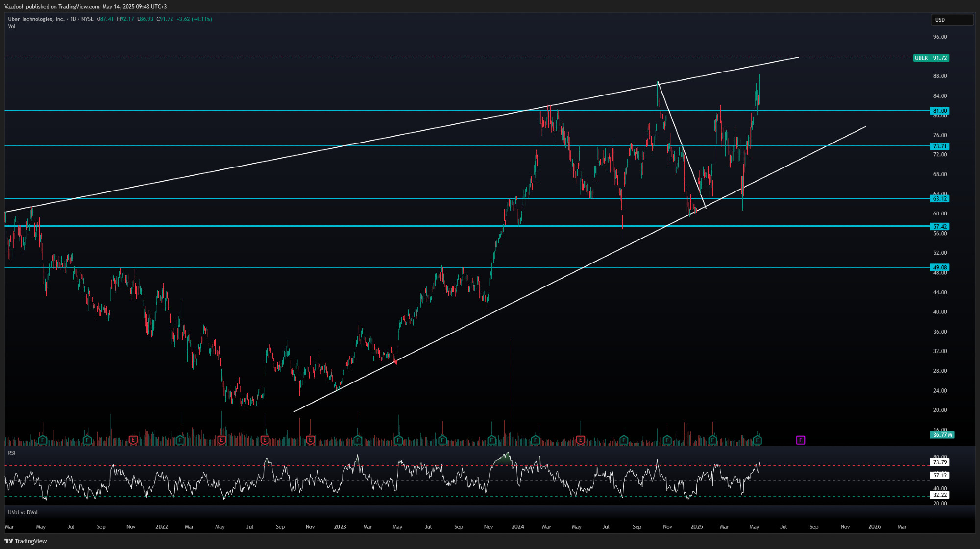The height and width of the screenshot is (549, 980).
Task: Click the UBER 91.72 last price label
Action: tap(931, 58)
